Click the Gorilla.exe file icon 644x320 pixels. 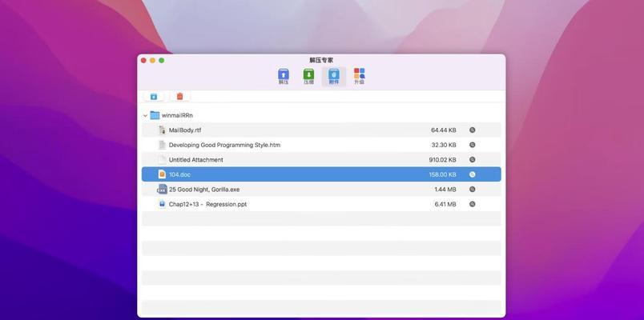[x=163, y=189]
